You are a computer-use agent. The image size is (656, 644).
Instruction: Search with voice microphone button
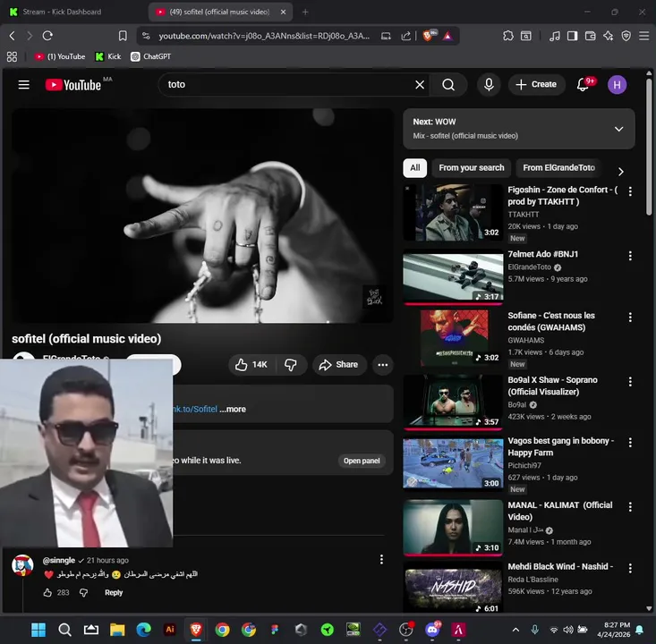[x=489, y=85]
